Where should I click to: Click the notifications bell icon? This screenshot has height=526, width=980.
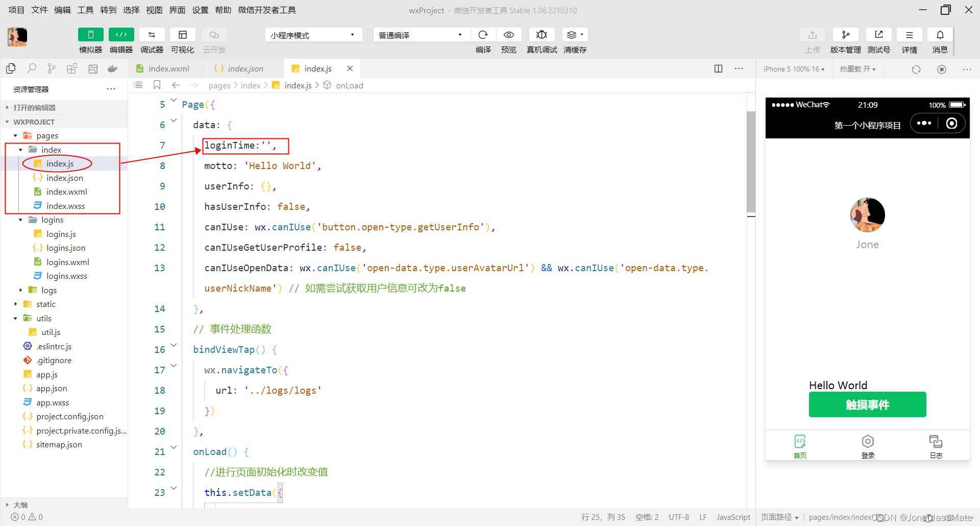click(940, 35)
